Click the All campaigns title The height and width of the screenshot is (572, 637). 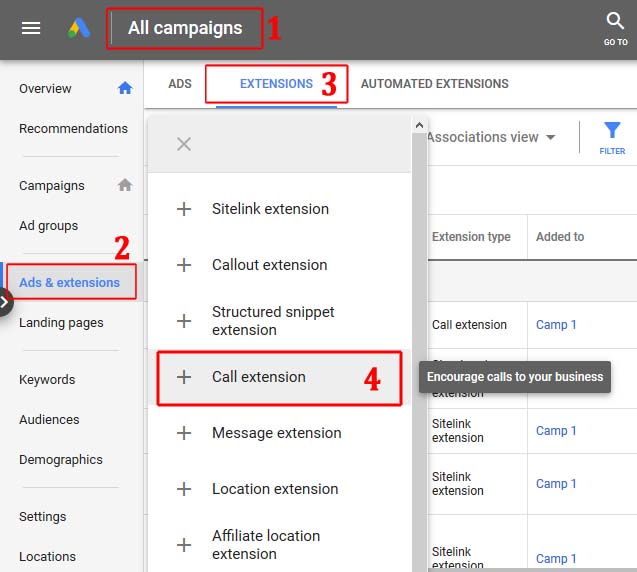click(185, 28)
